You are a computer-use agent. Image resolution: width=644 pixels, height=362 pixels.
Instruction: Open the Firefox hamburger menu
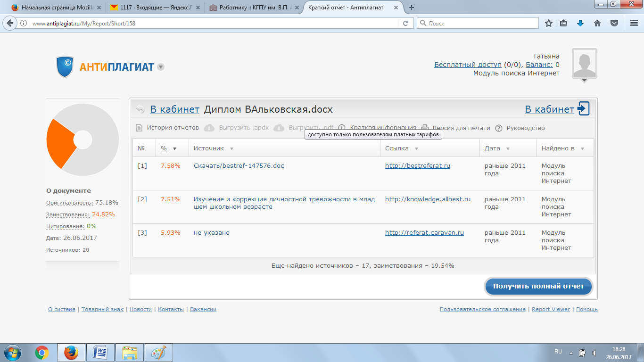(x=634, y=23)
